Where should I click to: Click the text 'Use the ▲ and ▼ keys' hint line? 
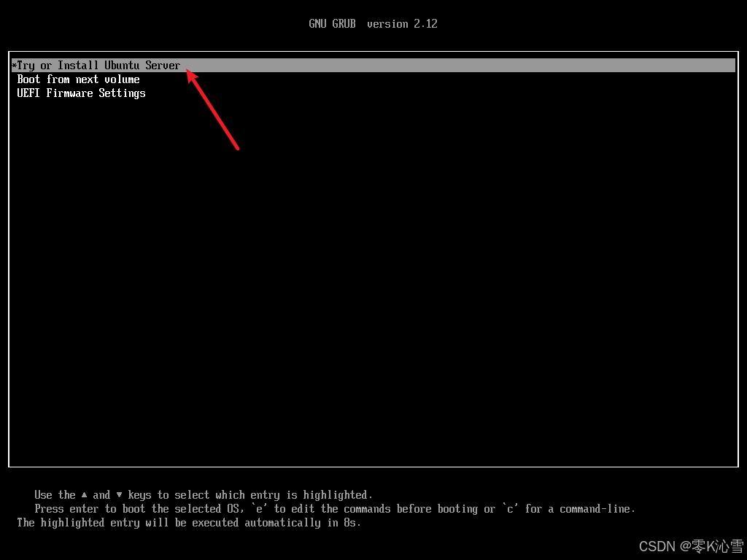[x=204, y=495]
